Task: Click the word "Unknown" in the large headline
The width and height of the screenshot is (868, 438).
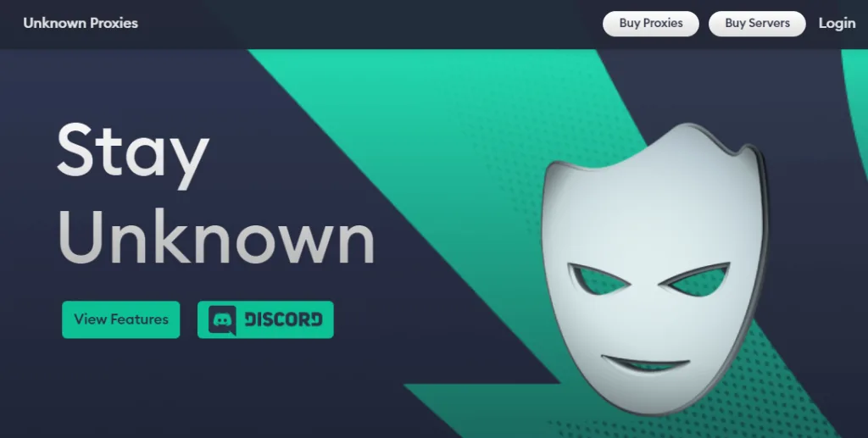Action: [216, 236]
